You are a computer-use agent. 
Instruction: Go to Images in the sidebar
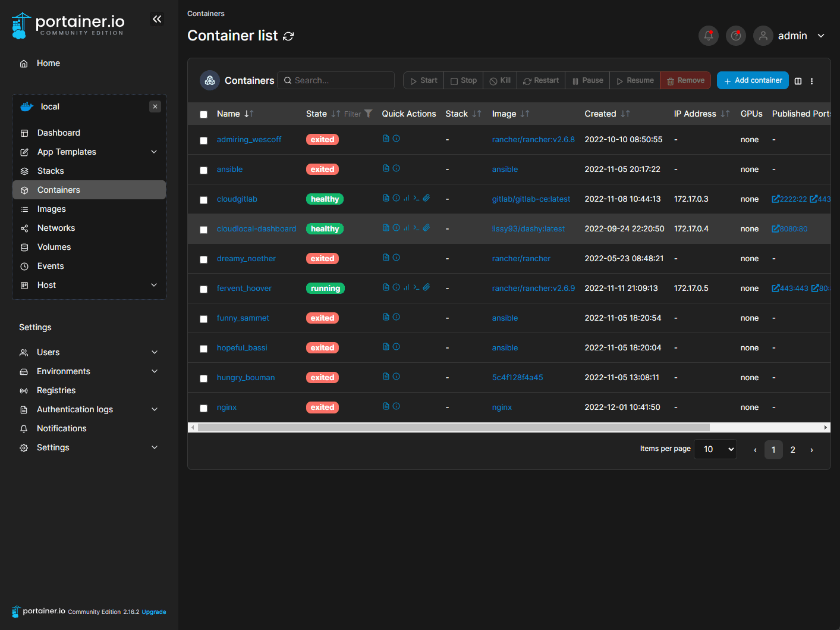click(52, 209)
